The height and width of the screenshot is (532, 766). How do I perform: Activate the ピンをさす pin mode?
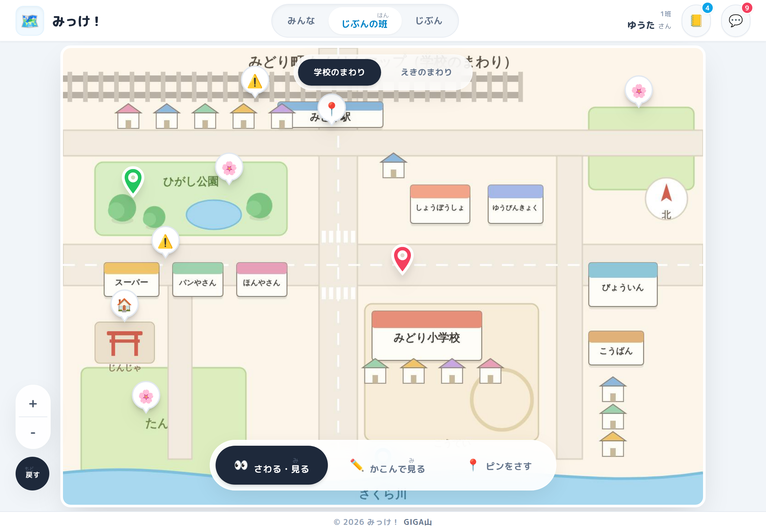pos(500,465)
